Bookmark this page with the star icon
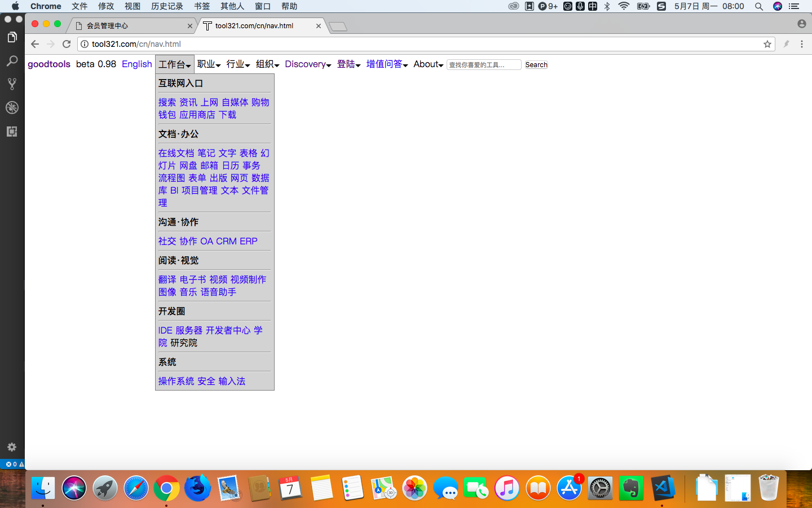812x508 pixels. (x=767, y=44)
